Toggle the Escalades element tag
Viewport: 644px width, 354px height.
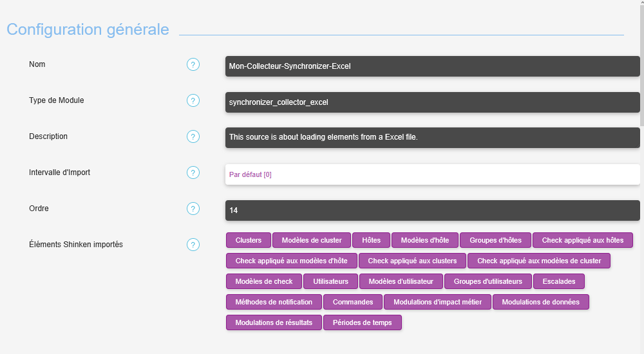click(x=558, y=281)
